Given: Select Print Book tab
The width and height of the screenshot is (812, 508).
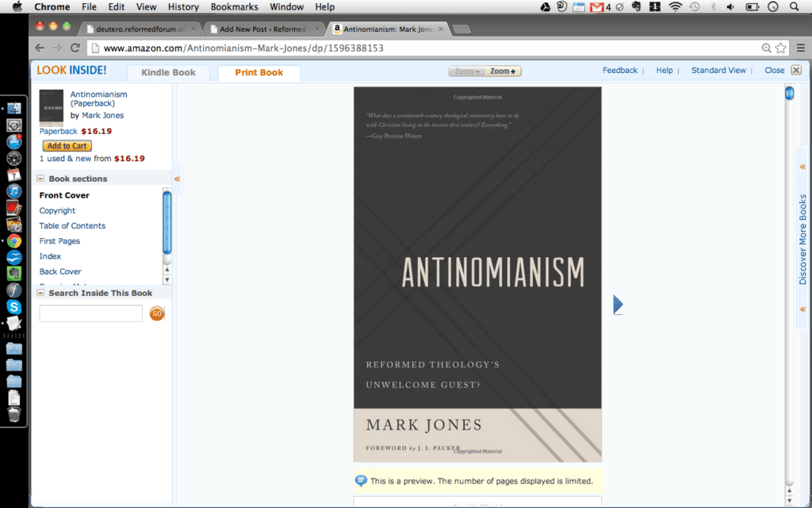Looking at the screenshot, I should (259, 72).
